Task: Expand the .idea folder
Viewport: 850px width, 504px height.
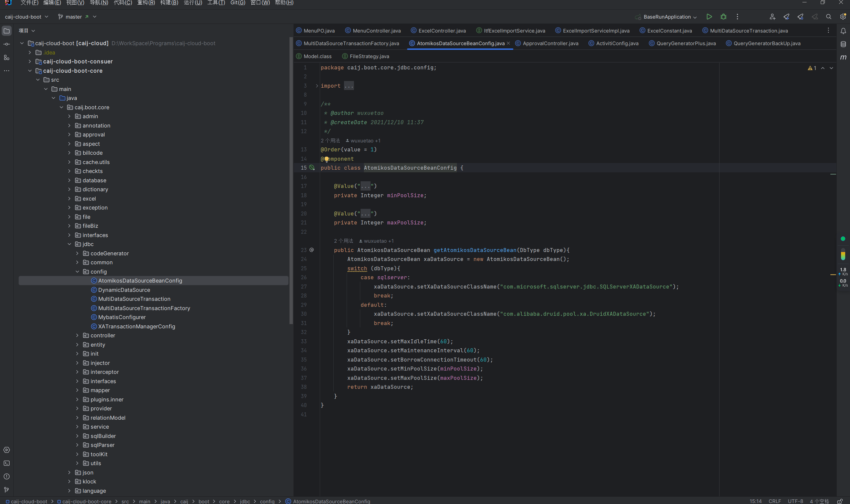Action: click(30, 52)
